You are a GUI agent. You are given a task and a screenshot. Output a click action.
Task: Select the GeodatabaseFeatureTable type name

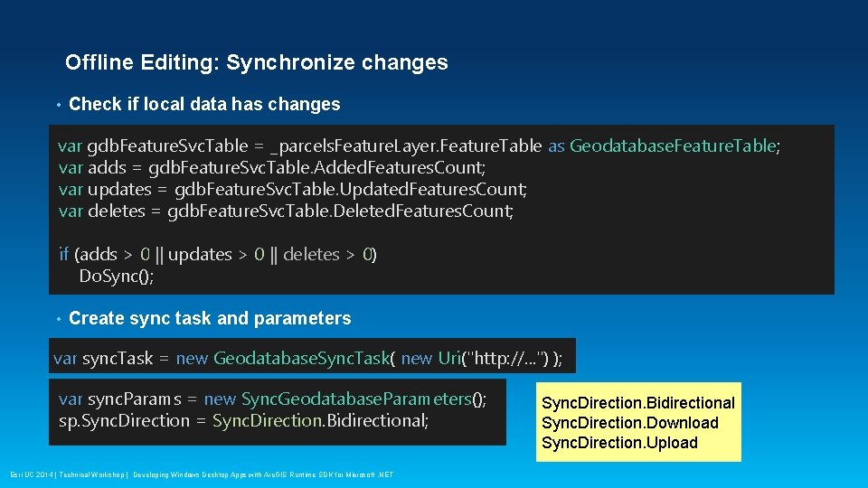[674, 145]
